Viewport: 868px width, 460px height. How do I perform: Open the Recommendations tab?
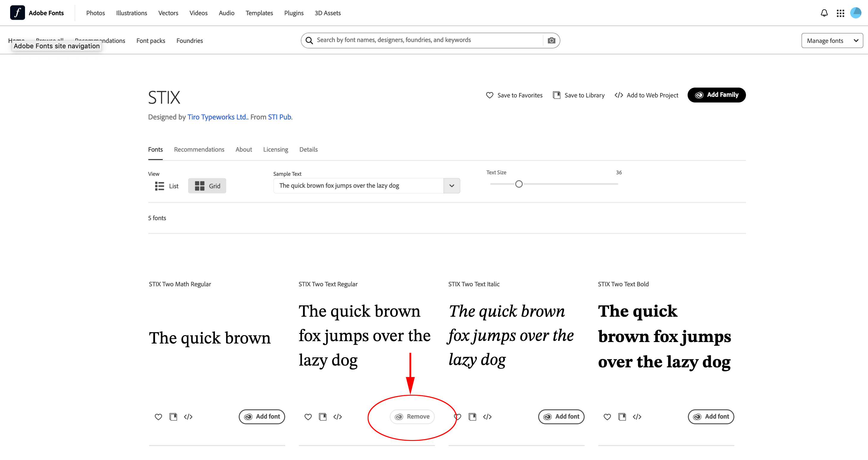pos(199,149)
